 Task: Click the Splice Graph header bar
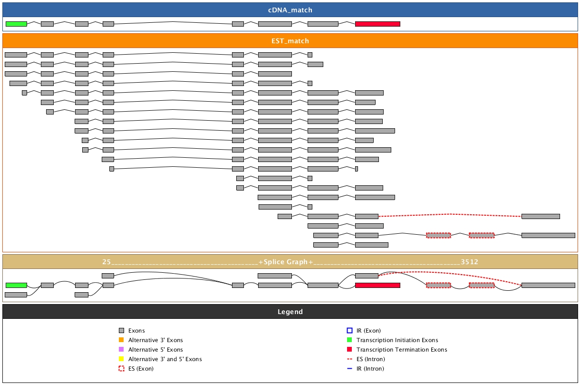coord(290,262)
